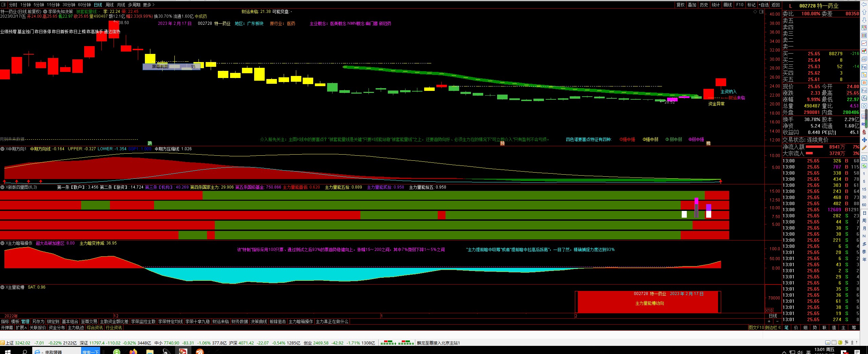Toggle the side panel icon near the price axis

point(761,12)
